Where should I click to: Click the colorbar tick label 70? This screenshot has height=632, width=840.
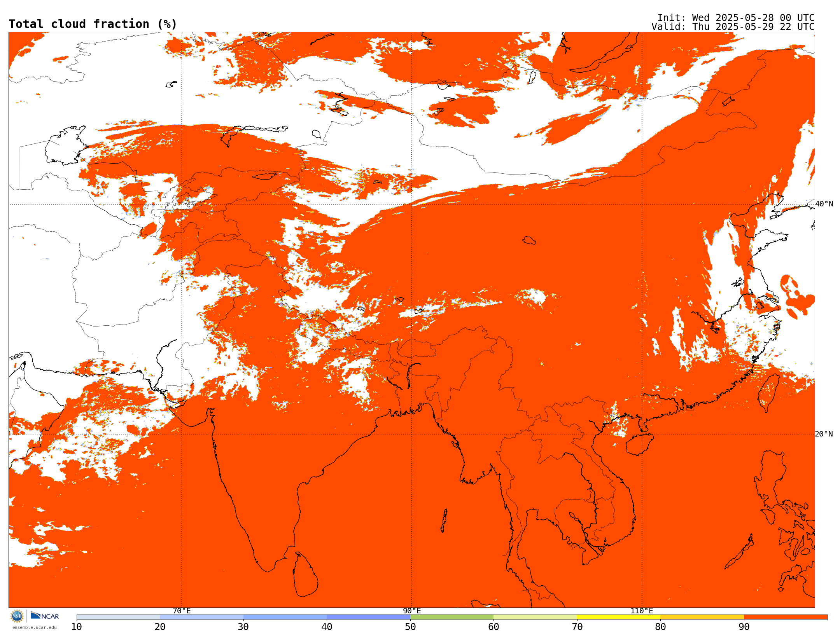pos(577,627)
